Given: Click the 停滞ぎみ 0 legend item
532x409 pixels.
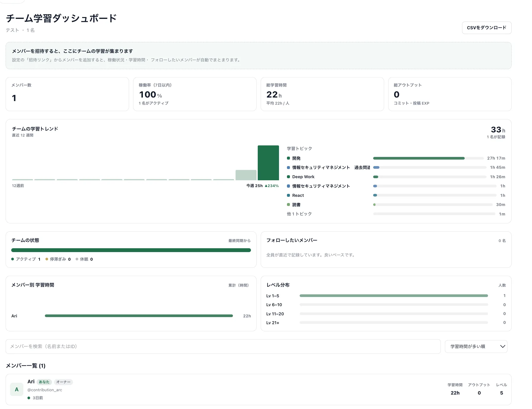Looking at the screenshot, I should click(x=58, y=259).
